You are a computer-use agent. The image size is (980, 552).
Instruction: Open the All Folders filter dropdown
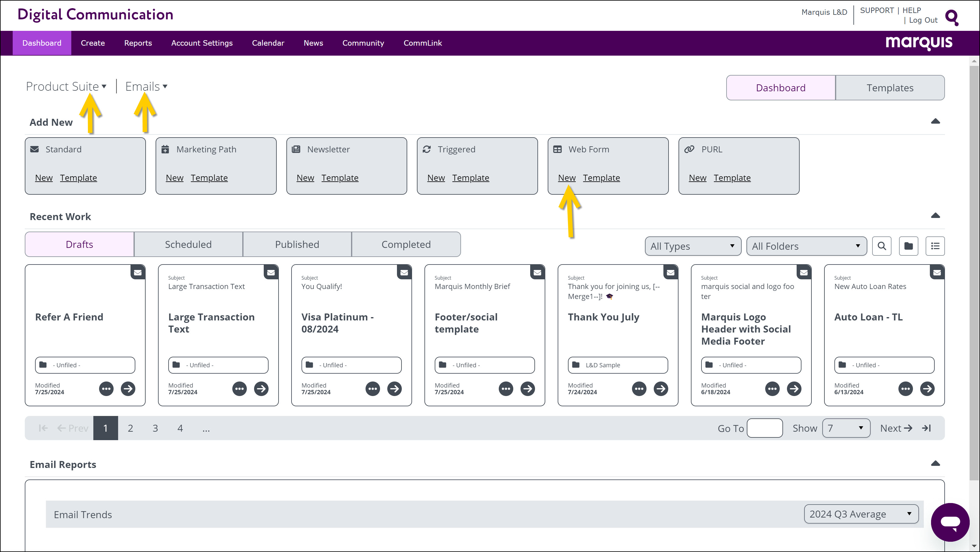(807, 246)
